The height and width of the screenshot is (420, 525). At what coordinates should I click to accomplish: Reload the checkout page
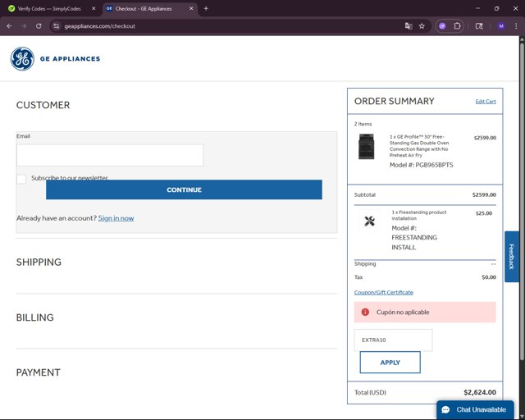point(39,26)
